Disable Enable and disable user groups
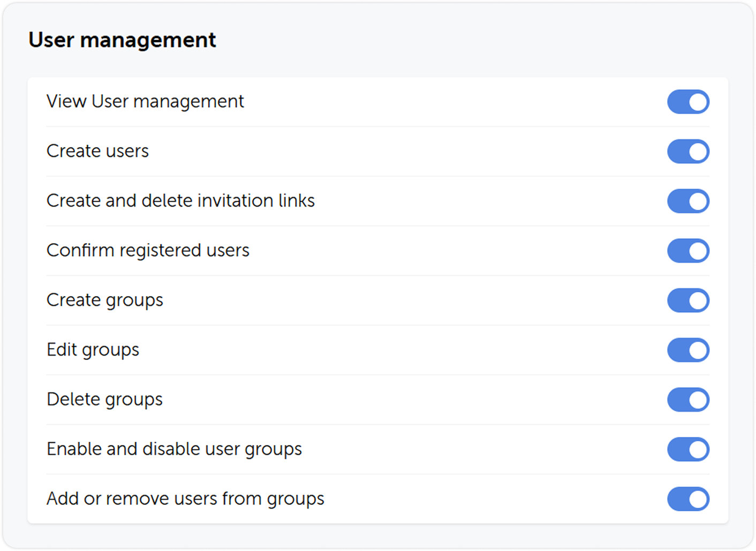Image resolution: width=756 pixels, height=551 pixels. 689,449
